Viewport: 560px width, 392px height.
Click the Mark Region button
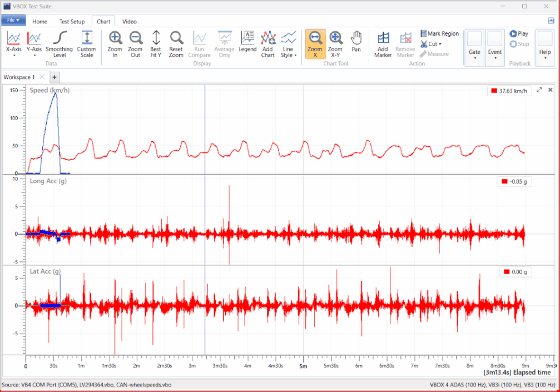[439, 34]
